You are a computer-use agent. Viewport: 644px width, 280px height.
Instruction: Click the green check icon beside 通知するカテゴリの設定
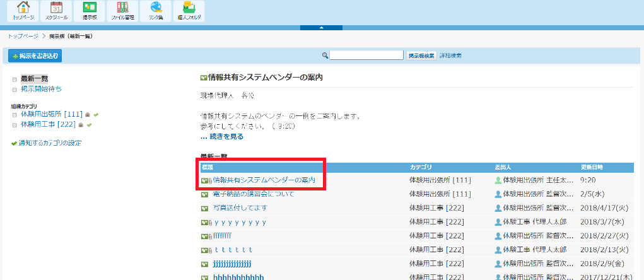click(15, 144)
